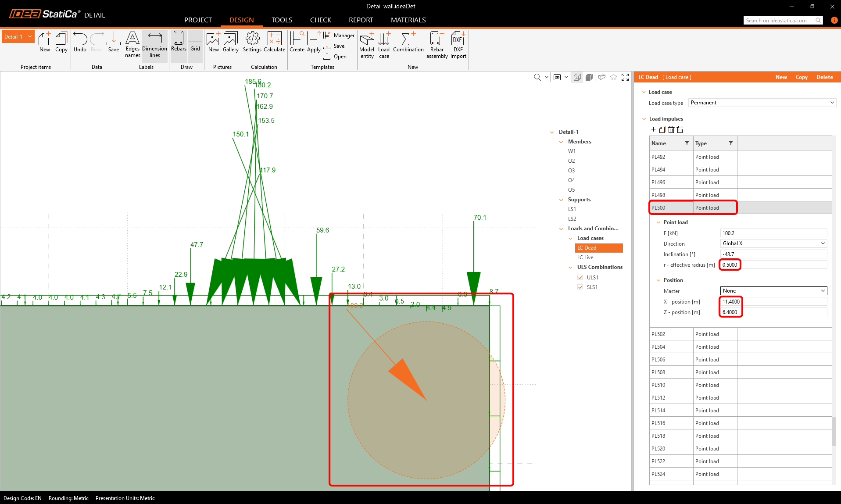Click Copy in the LC Dead header
The height and width of the screenshot is (504, 841).
click(801, 77)
